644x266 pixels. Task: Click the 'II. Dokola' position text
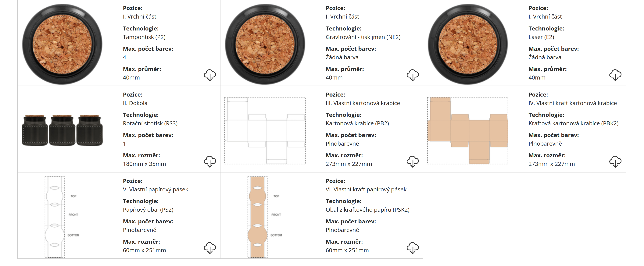pyautogui.click(x=135, y=103)
